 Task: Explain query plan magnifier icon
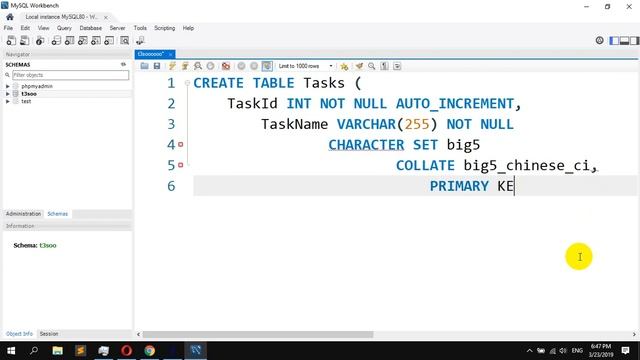point(198,66)
